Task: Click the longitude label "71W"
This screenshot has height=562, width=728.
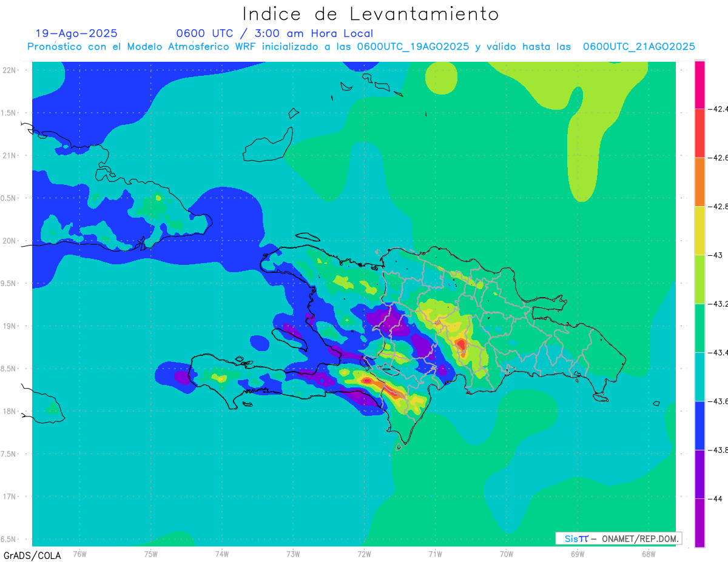Action: click(x=435, y=554)
